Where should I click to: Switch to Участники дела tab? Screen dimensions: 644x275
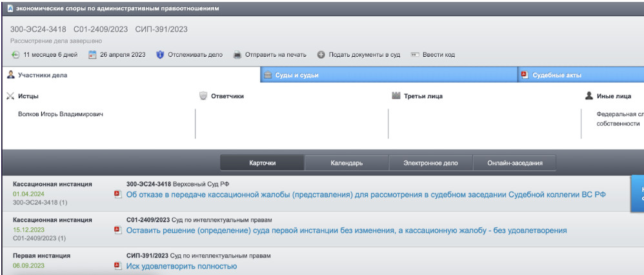(x=130, y=76)
